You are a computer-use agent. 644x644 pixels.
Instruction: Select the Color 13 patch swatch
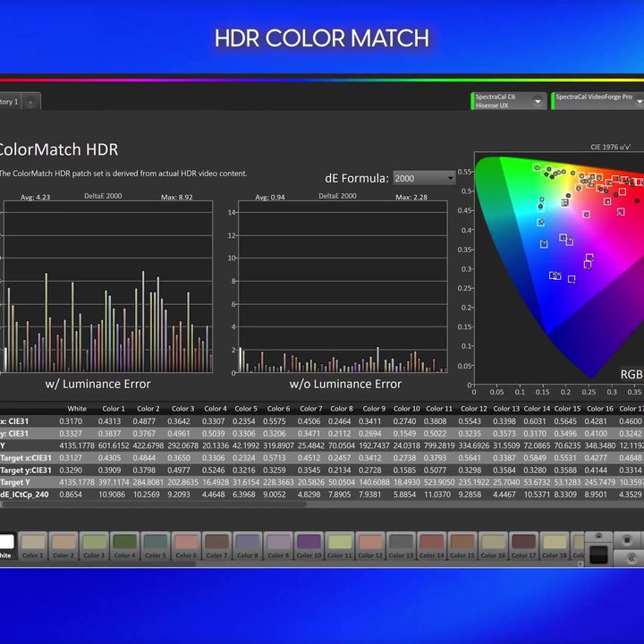tap(401, 546)
